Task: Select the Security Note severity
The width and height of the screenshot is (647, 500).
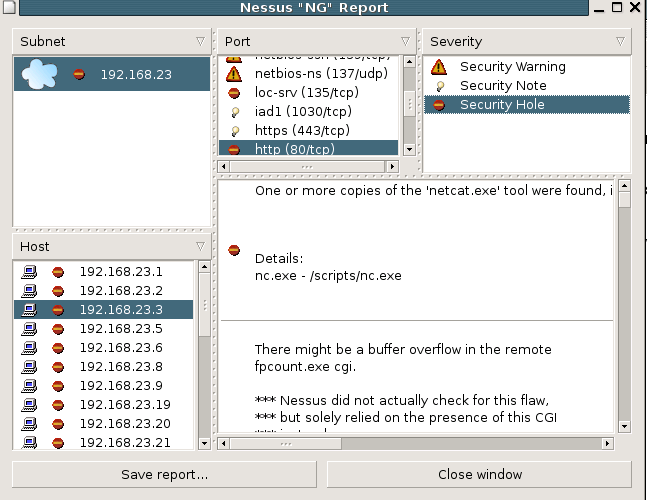Action: click(527, 86)
